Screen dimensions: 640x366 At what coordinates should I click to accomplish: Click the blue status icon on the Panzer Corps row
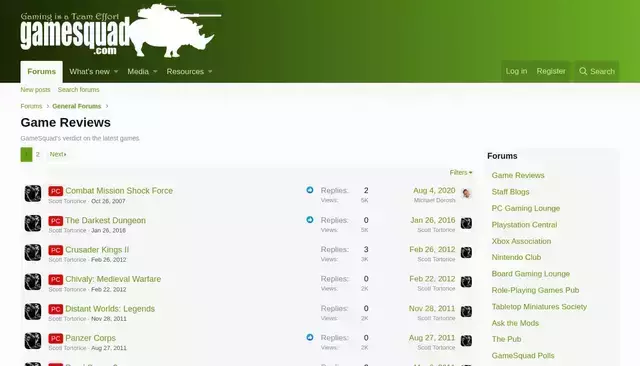(310, 337)
